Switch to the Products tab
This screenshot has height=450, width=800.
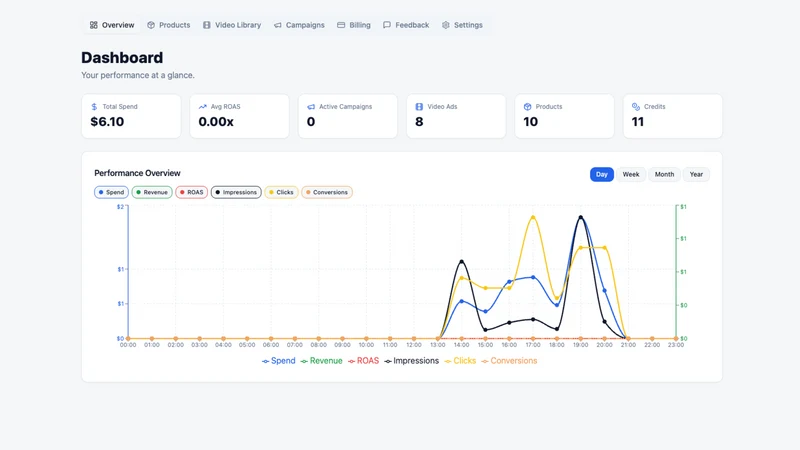pos(168,25)
